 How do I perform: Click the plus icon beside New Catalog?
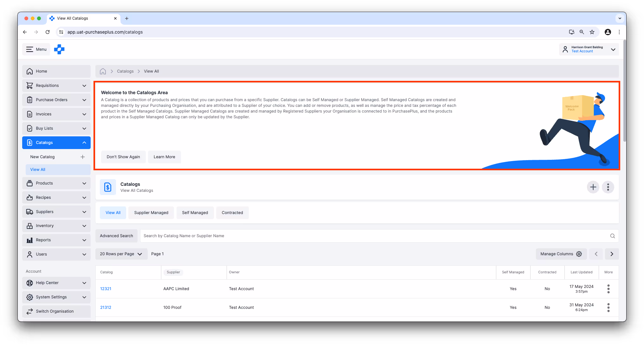[x=83, y=157]
